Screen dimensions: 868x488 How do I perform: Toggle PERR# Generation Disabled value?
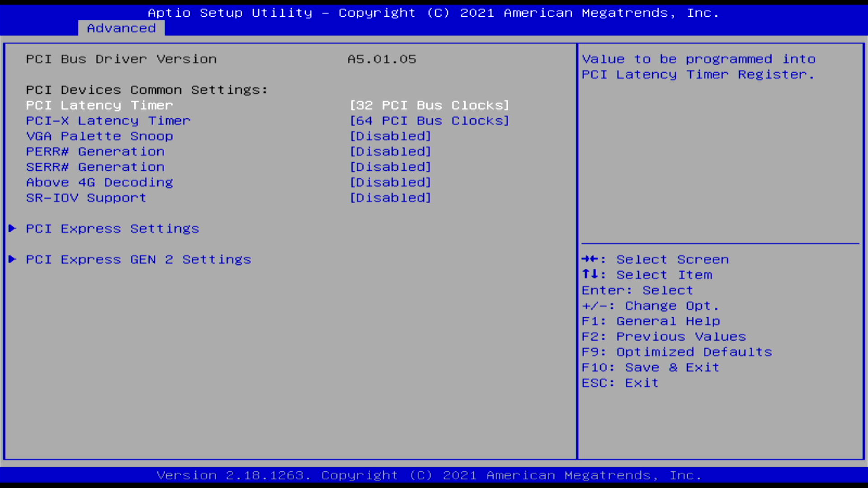coord(390,151)
